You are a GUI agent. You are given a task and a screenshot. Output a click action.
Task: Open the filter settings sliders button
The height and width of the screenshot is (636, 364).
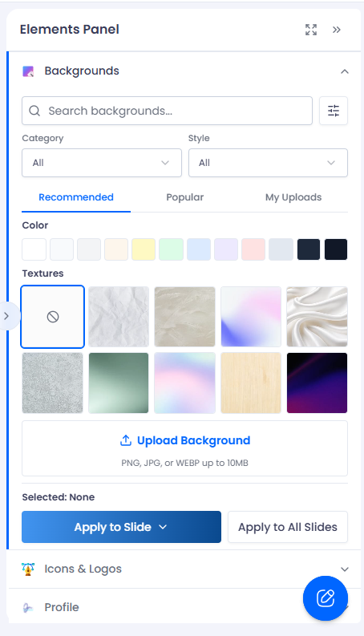334,111
